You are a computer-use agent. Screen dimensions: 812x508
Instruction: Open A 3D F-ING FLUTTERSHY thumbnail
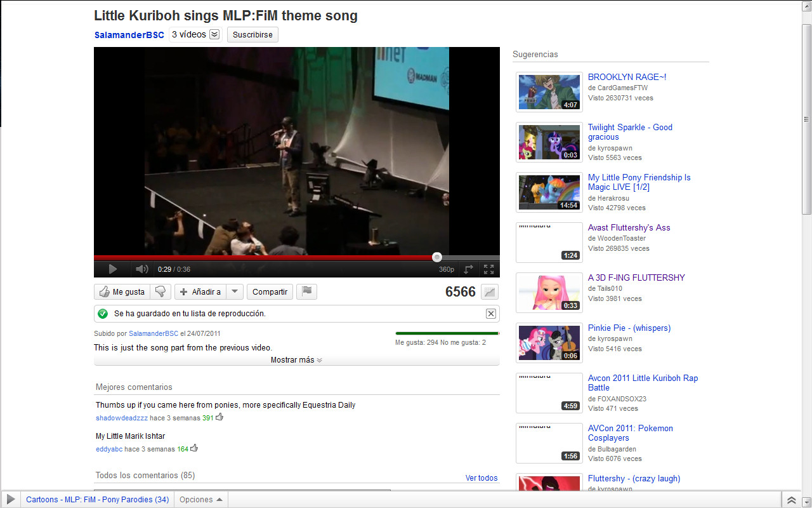point(549,293)
